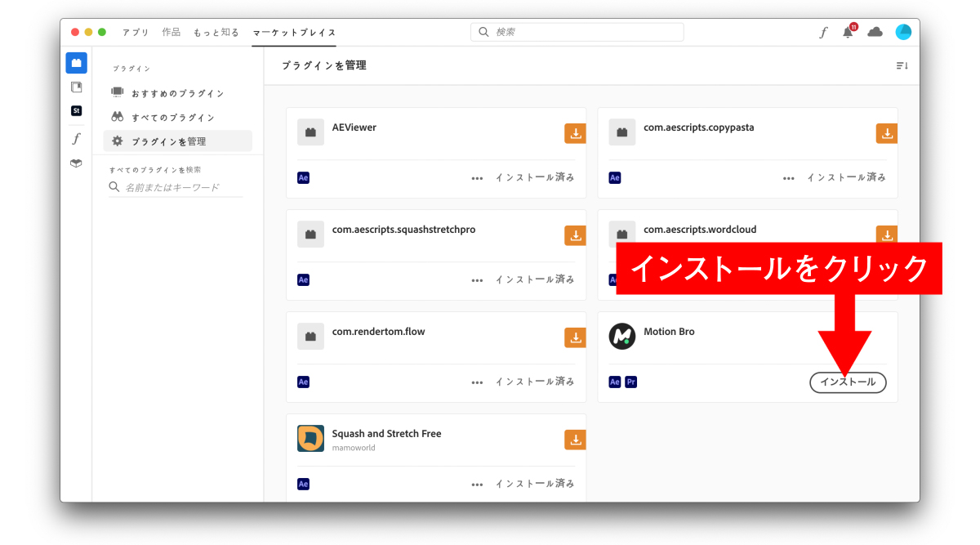Click the インストール button for Motion Bro
The width and height of the screenshot is (980, 545).
click(x=848, y=382)
